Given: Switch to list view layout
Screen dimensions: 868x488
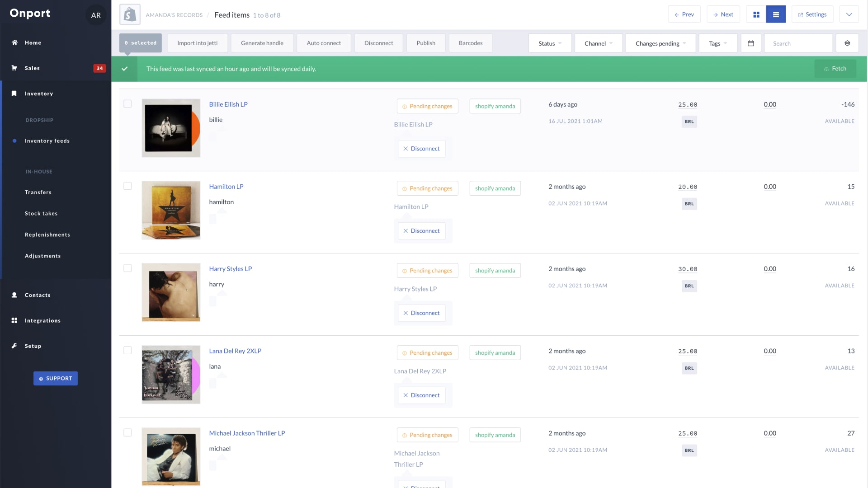Looking at the screenshot, I should 776,14.
